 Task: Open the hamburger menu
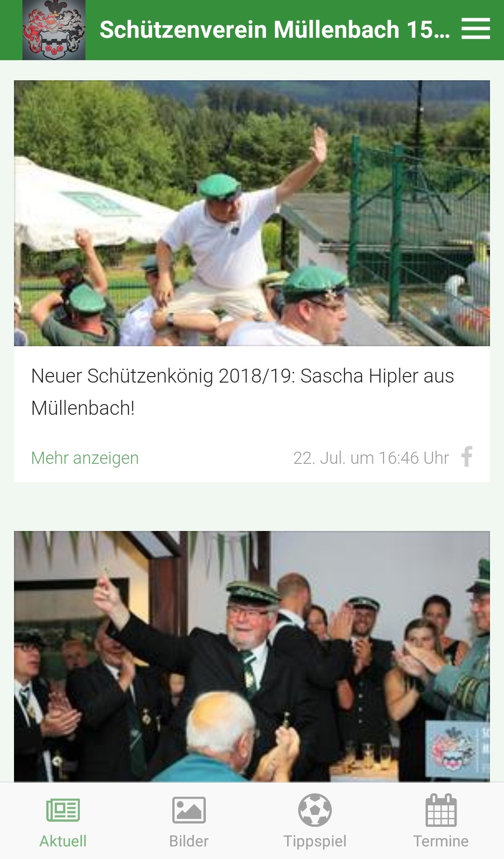tap(476, 29)
